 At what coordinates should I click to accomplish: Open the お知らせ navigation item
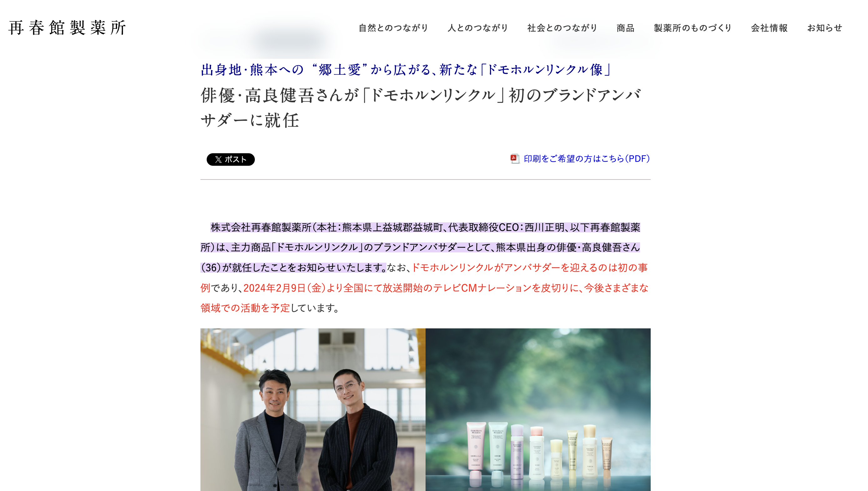pyautogui.click(x=825, y=28)
